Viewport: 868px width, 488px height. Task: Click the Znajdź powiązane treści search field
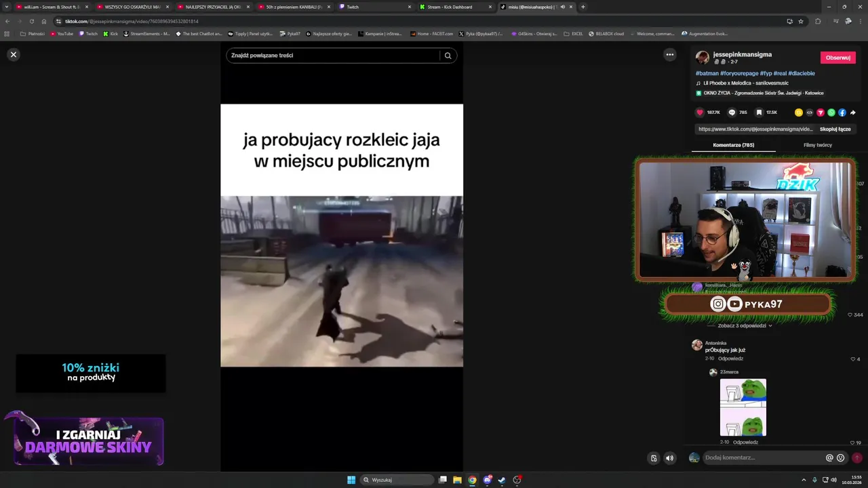(334, 56)
